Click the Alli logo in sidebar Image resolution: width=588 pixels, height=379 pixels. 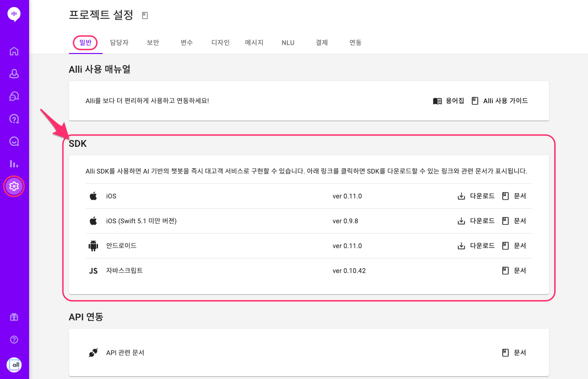coord(14,15)
